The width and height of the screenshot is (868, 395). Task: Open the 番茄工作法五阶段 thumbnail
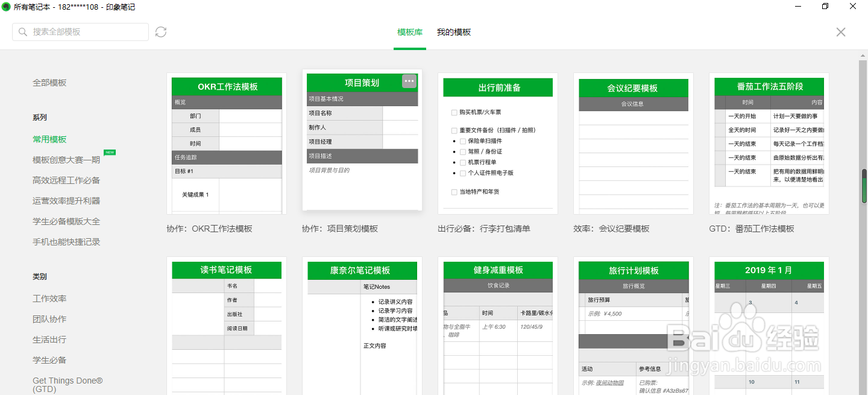click(769, 144)
